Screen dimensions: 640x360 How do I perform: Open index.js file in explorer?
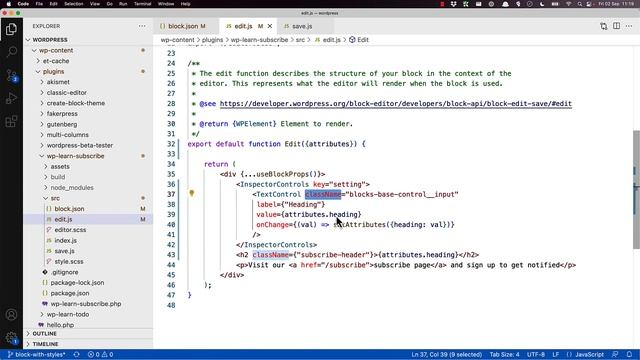(88, 240)
